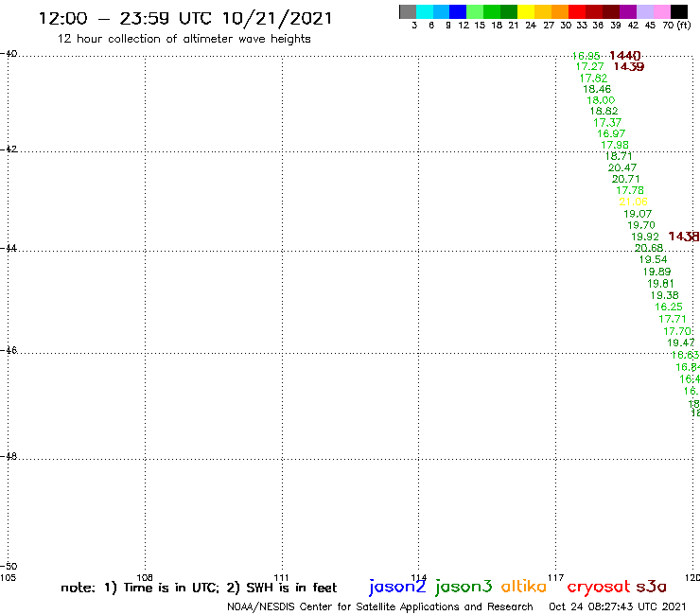The height and width of the screenshot is (615, 700).
Task: Click the 19.07 wave height reading
Action: [x=638, y=214]
